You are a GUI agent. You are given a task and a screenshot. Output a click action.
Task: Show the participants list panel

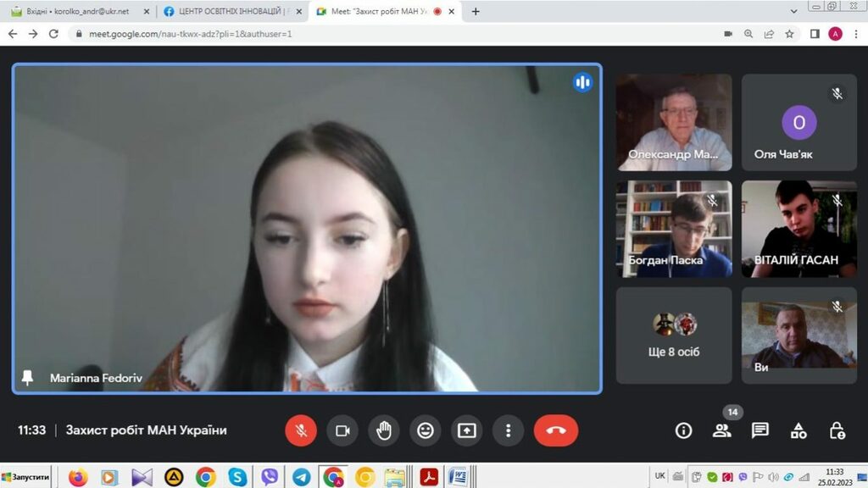pos(721,430)
